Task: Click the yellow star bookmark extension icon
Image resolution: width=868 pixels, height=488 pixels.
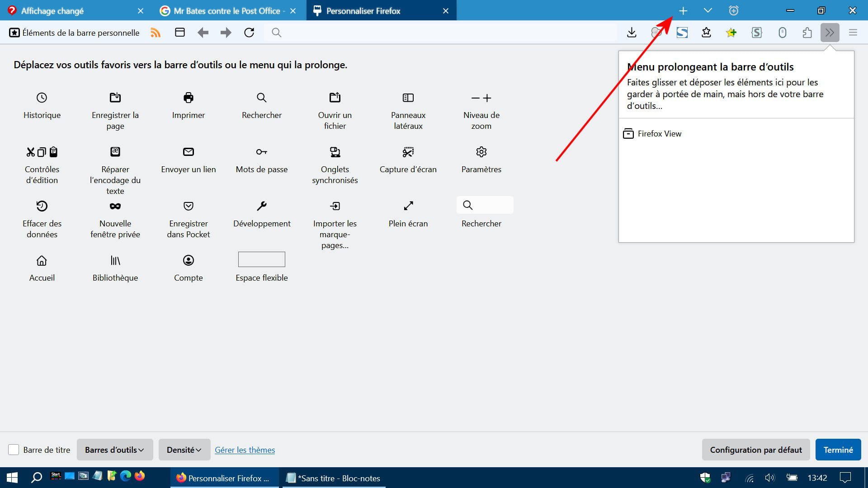Action: (x=731, y=33)
